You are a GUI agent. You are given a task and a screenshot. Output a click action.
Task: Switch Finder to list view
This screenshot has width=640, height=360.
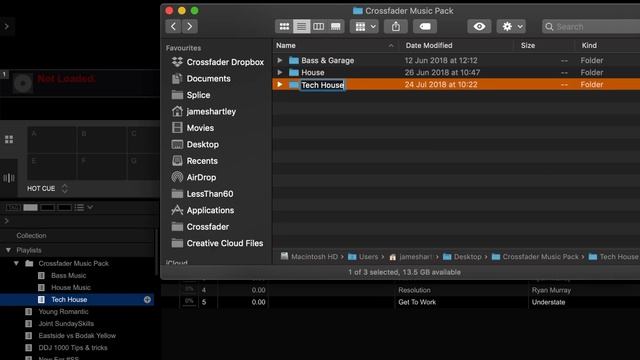click(301, 27)
